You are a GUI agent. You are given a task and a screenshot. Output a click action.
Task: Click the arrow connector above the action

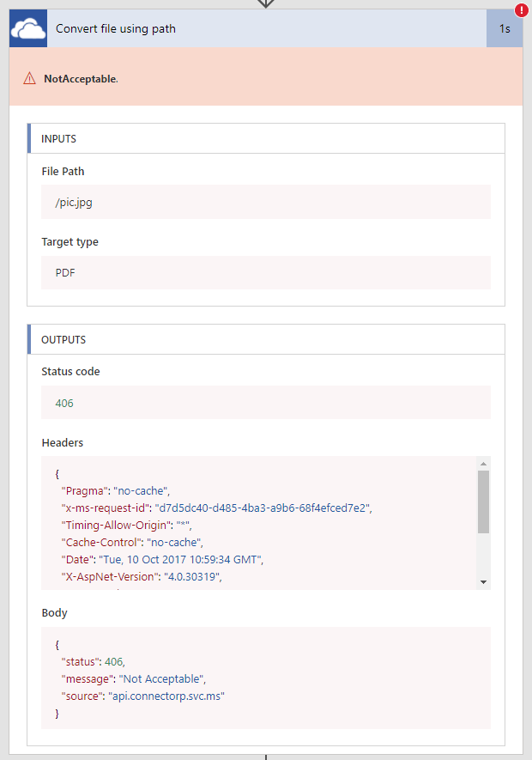point(266,3)
